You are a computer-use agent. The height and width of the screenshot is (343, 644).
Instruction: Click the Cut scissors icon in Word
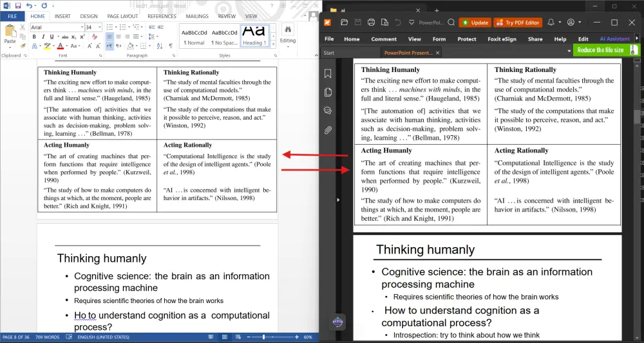pyautogui.click(x=22, y=27)
